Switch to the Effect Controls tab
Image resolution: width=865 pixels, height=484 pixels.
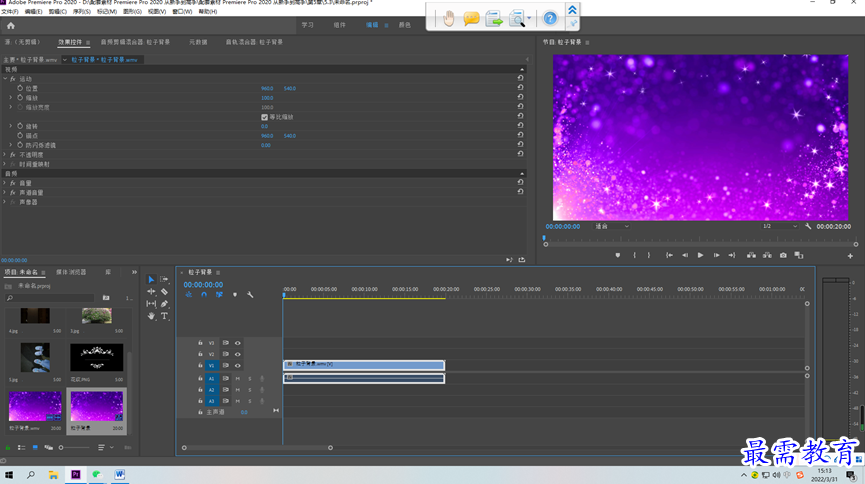(x=70, y=42)
